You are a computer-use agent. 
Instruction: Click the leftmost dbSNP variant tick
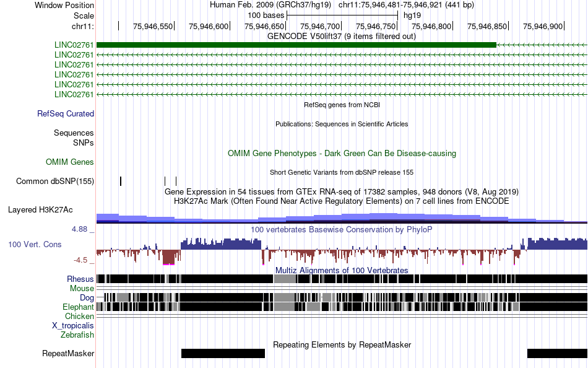pyautogui.click(x=121, y=182)
